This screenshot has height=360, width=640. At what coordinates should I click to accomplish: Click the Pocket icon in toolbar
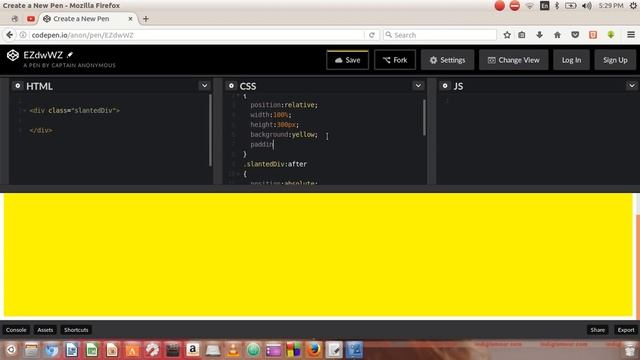click(x=575, y=35)
